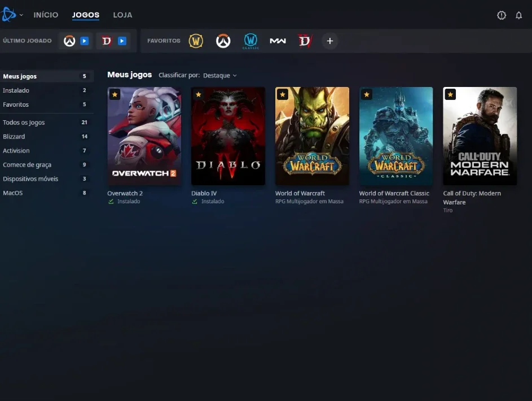Open Diablo IV favorite icon
The height and width of the screenshot is (401, 532).
click(305, 41)
